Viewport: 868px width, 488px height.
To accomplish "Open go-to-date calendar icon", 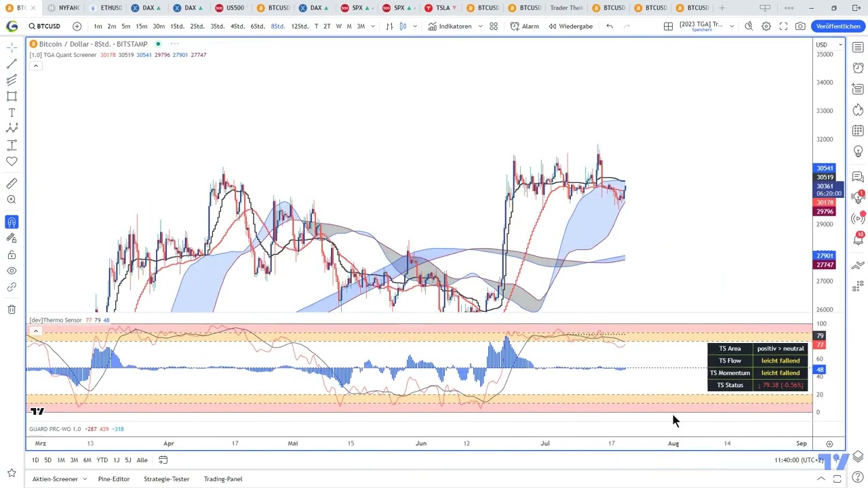I will 163,460.
